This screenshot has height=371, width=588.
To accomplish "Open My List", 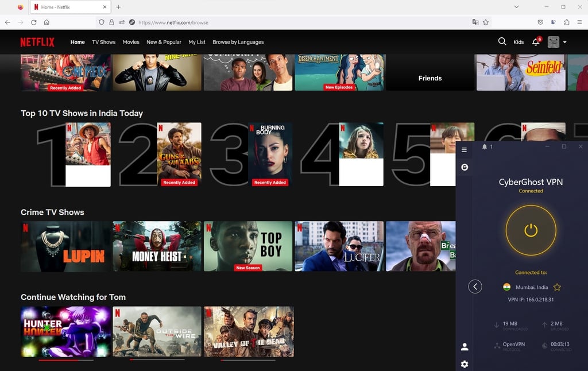I will click(x=197, y=42).
